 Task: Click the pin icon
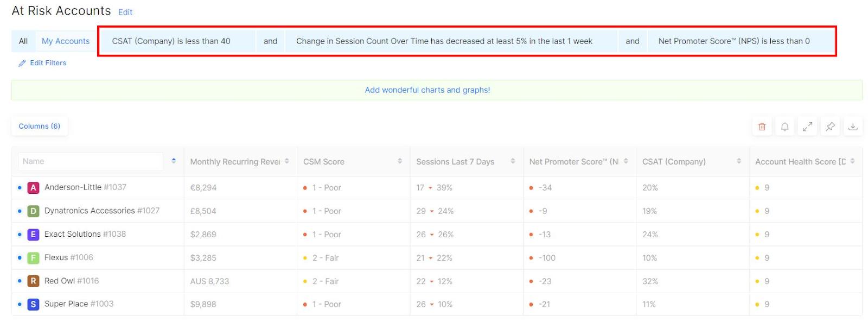point(830,127)
